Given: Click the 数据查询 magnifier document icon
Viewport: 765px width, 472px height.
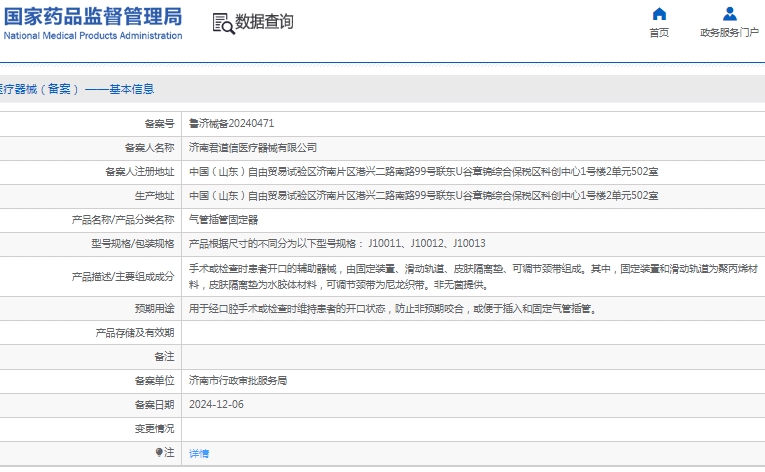Looking at the screenshot, I should pyautogui.click(x=223, y=23).
